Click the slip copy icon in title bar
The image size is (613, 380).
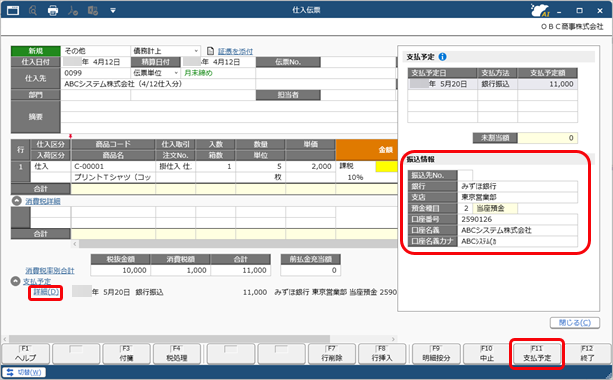(93, 10)
